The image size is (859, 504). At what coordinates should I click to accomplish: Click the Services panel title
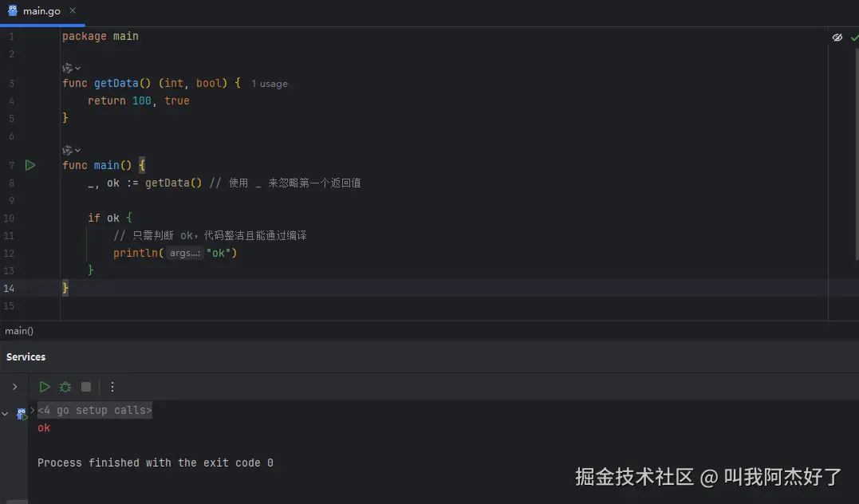[26, 356]
